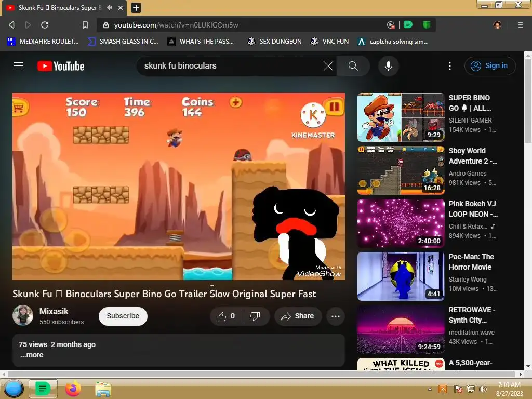Click the Andro Games channel name
Viewport: 532px width, 399px height.
468,173
